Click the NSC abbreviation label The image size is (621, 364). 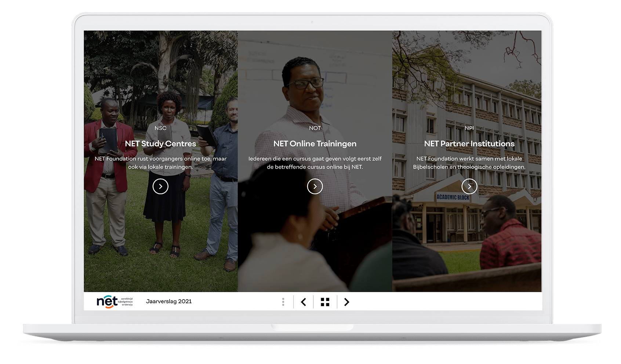pyautogui.click(x=160, y=128)
